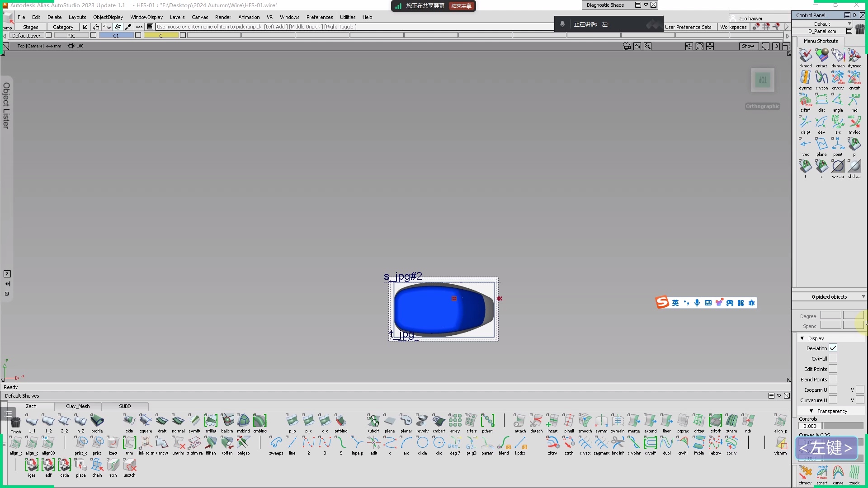Open the attach tool on shelf
Image resolution: width=868 pixels, height=488 pixels.
[x=520, y=421]
